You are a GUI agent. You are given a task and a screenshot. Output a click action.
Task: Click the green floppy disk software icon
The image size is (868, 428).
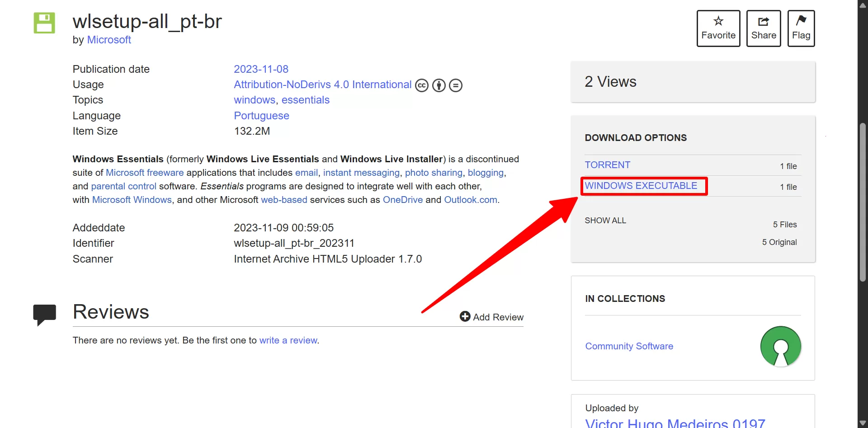coord(44,23)
